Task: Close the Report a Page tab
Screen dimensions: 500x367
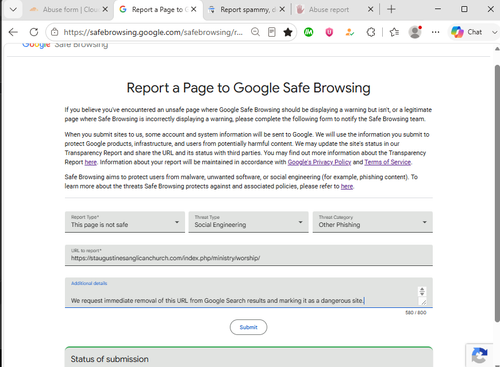Action: click(194, 9)
